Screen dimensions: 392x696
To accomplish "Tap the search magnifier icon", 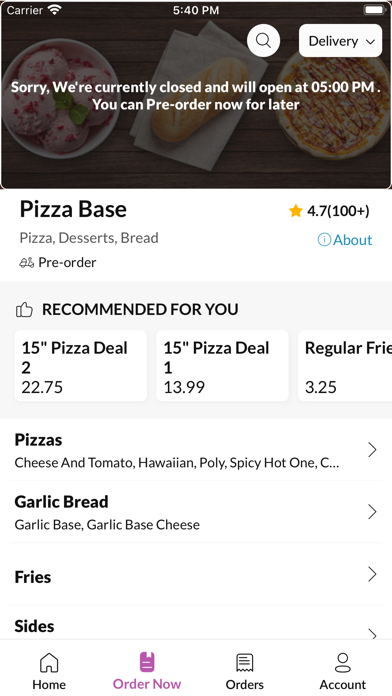I will pos(263,41).
